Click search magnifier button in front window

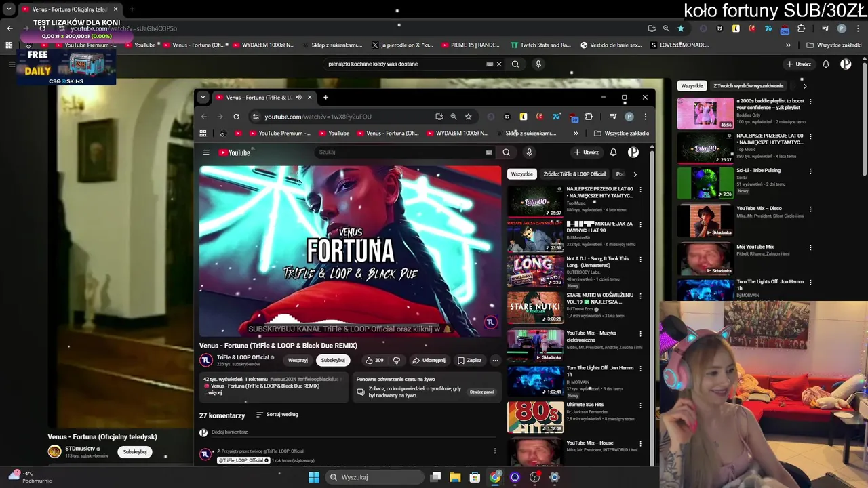pyautogui.click(x=506, y=152)
